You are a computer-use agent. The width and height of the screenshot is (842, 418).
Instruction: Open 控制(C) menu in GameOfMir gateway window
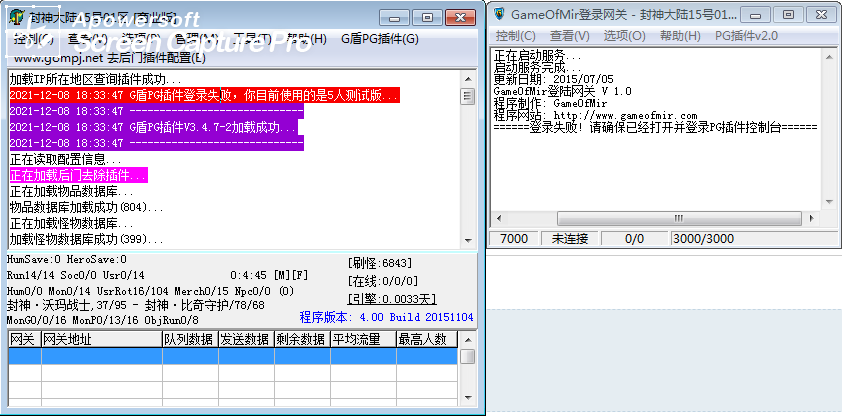click(516, 36)
